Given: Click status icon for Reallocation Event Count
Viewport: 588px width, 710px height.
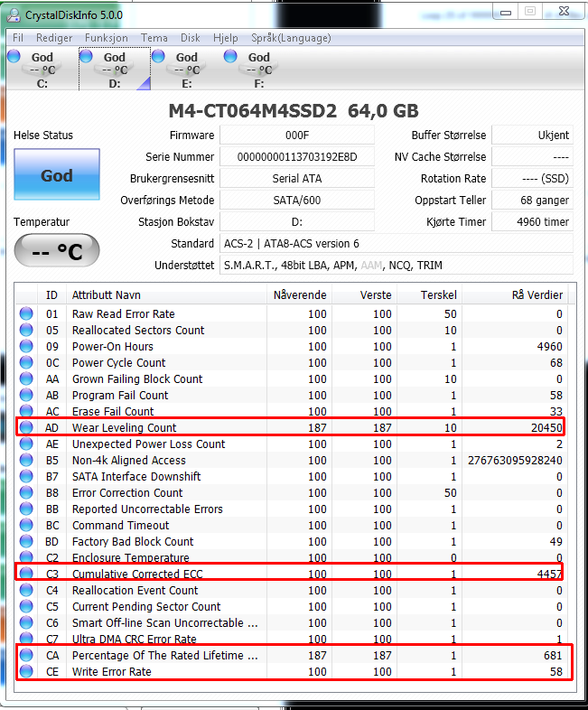Looking at the screenshot, I should (26, 590).
